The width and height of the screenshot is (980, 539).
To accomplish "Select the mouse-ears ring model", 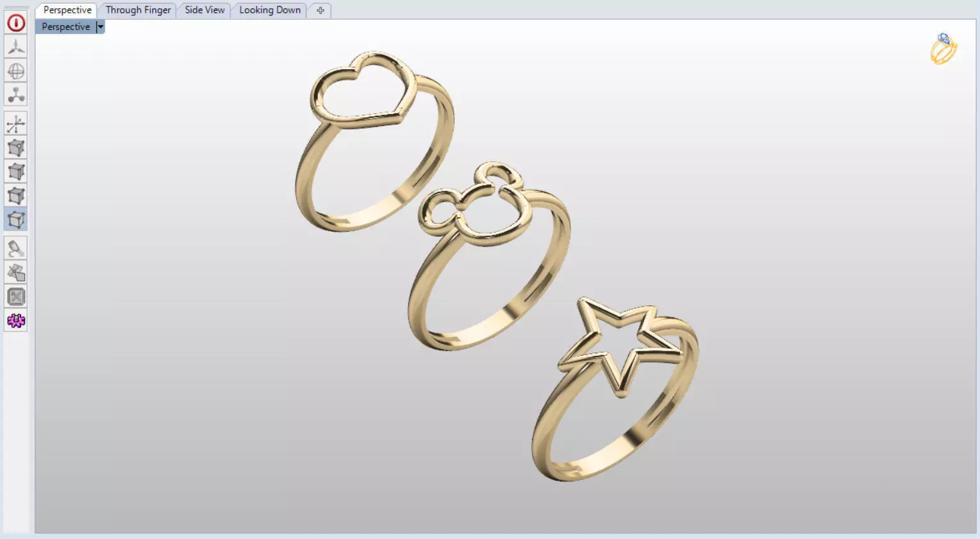I will coord(489,256).
